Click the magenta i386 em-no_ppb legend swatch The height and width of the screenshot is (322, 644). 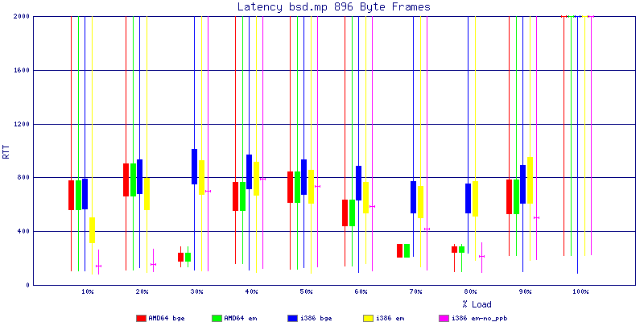444,318
